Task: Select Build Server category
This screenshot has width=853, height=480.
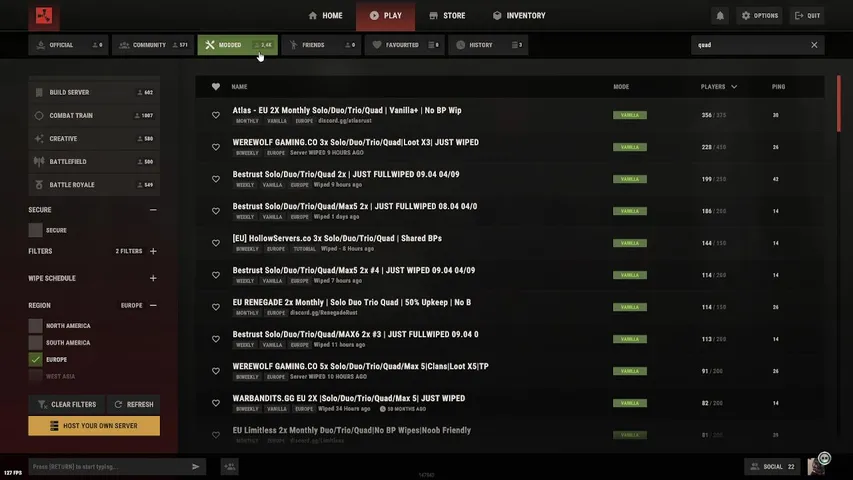Action: click(x=94, y=93)
